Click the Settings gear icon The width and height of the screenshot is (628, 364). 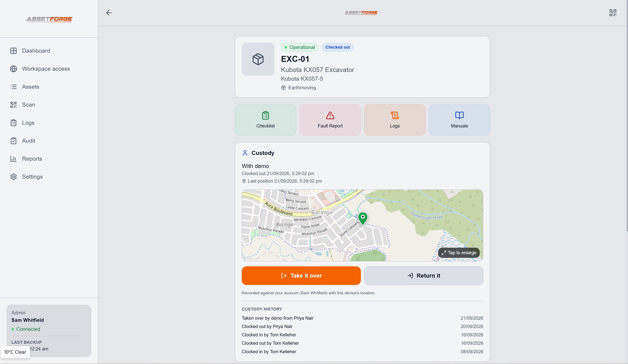click(13, 177)
